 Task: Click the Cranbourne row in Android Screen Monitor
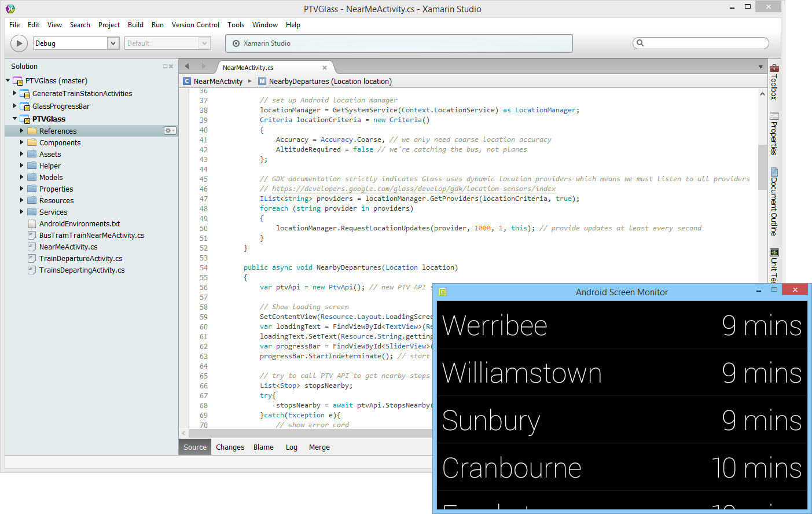622,467
